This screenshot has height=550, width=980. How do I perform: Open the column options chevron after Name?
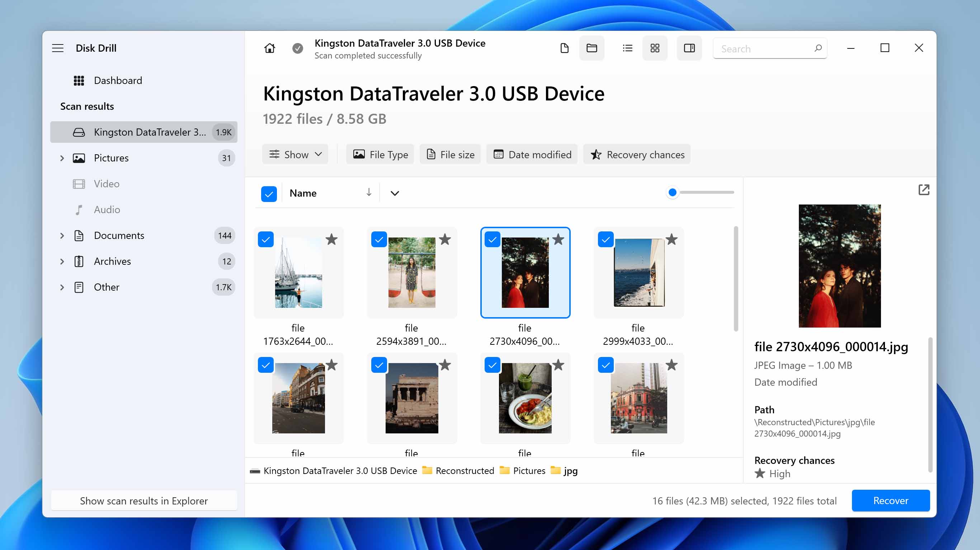pos(395,193)
